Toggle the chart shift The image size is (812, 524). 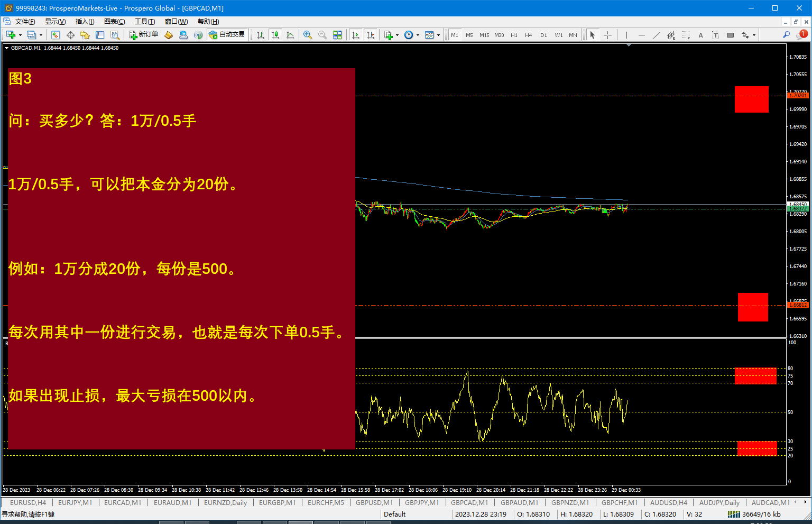tap(370, 35)
